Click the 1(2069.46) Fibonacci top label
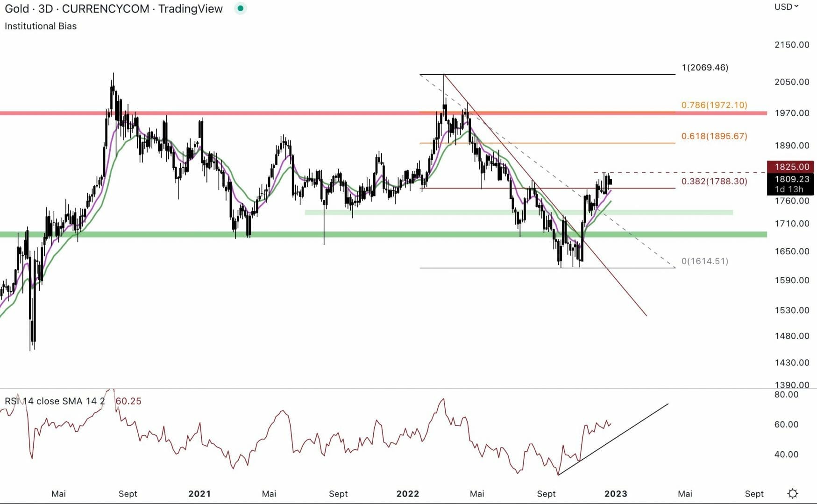 pyautogui.click(x=704, y=68)
